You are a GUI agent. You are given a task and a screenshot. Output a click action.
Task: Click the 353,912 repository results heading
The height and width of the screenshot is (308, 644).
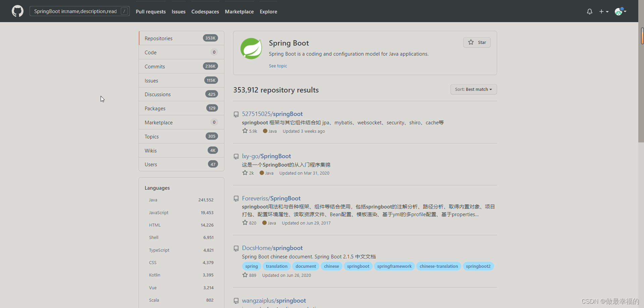coord(276,90)
